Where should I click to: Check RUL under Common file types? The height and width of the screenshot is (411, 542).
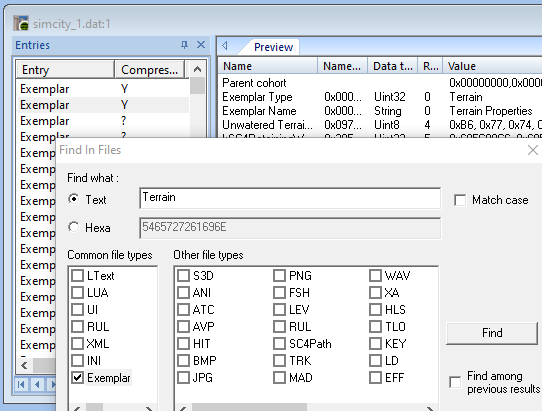[x=77, y=326]
